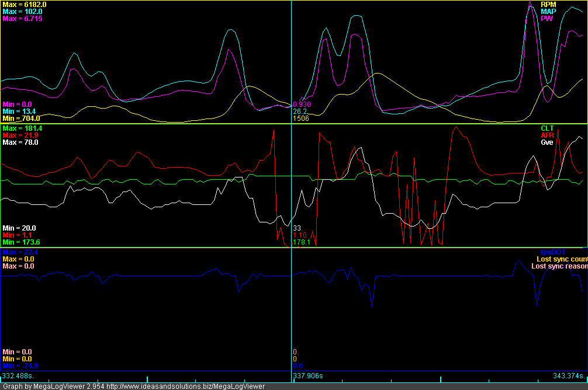Click the Min = -74.9 value label
588x390 pixels.
click(x=19, y=365)
